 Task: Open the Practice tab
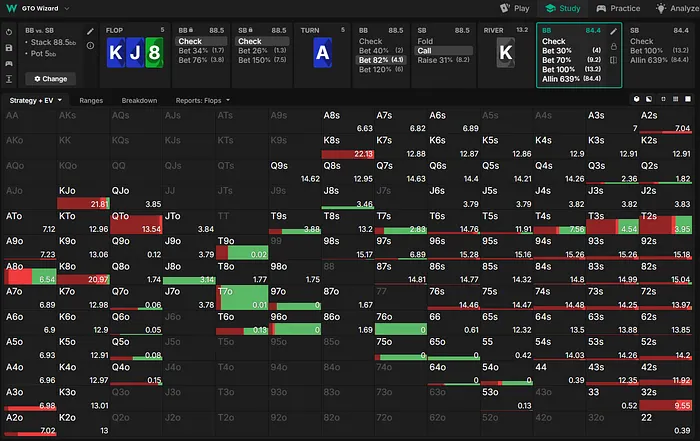[x=618, y=8]
